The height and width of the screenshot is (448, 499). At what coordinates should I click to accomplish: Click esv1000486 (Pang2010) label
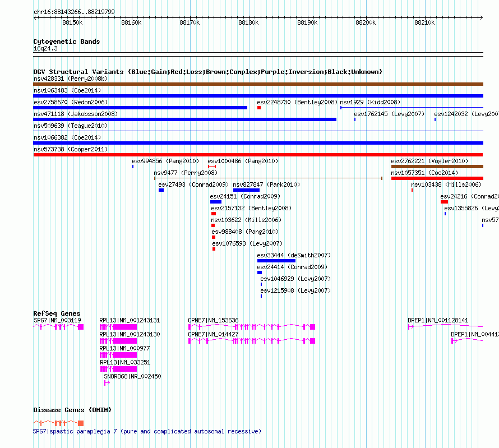coord(243,161)
